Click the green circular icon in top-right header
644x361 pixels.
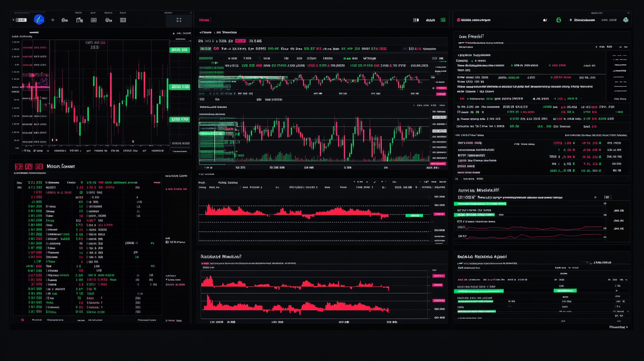click(x=559, y=20)
